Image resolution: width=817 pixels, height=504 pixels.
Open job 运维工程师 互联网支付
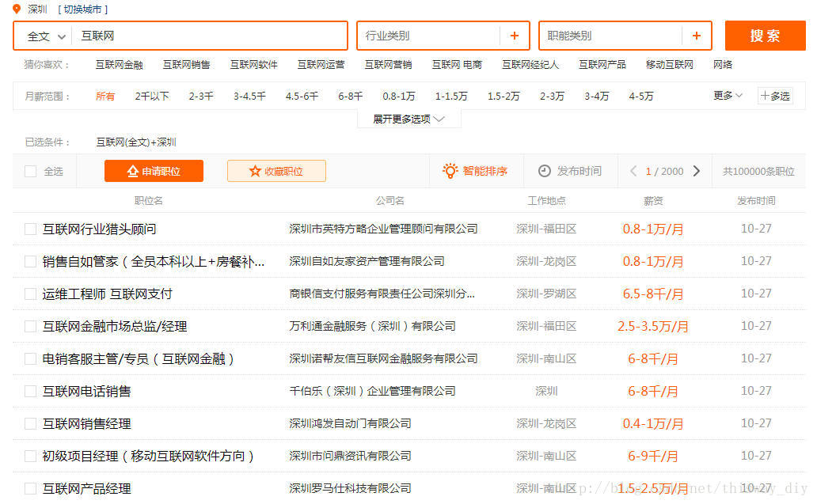(108, 294)
